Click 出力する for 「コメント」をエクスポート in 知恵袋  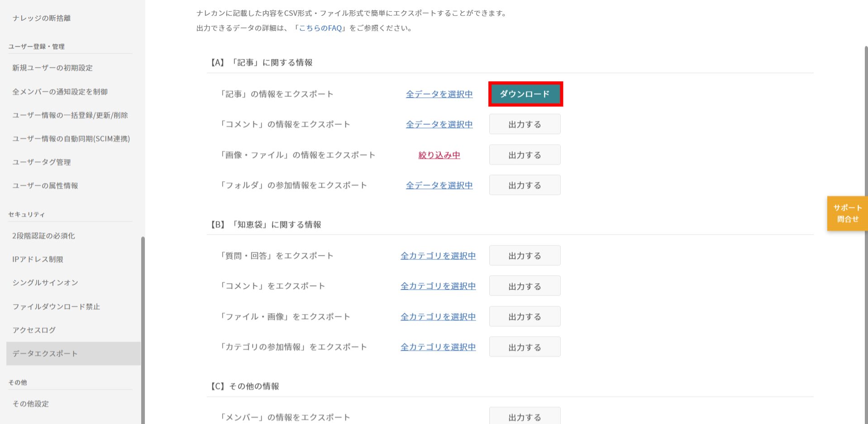tap(525, 286)
